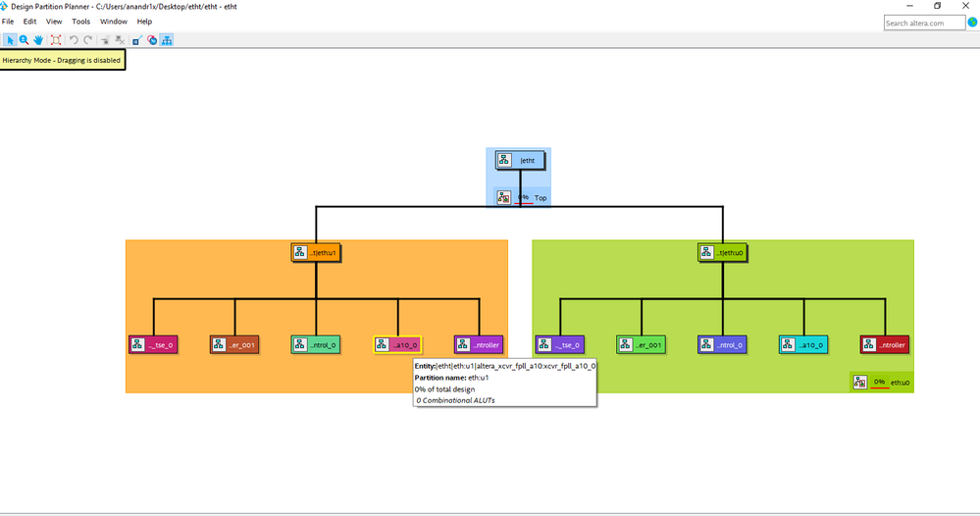980x516 pixels.
Task: Open the Edit menu
Action: click(29, 22)
